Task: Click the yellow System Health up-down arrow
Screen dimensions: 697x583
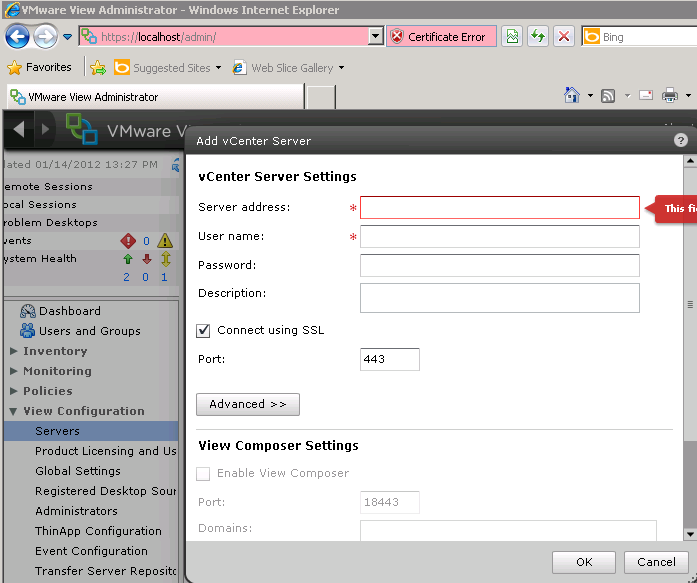Action: [x=166, y=259]
